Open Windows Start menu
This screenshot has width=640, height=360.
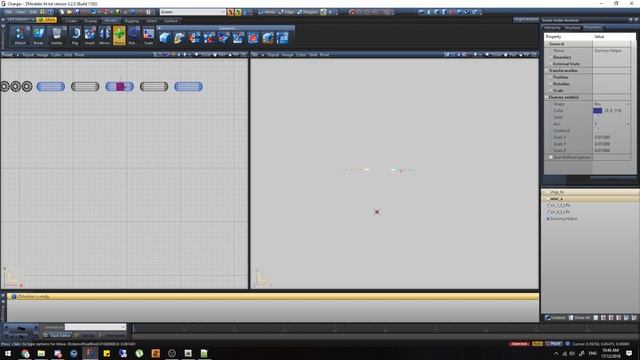pos(8,353)
